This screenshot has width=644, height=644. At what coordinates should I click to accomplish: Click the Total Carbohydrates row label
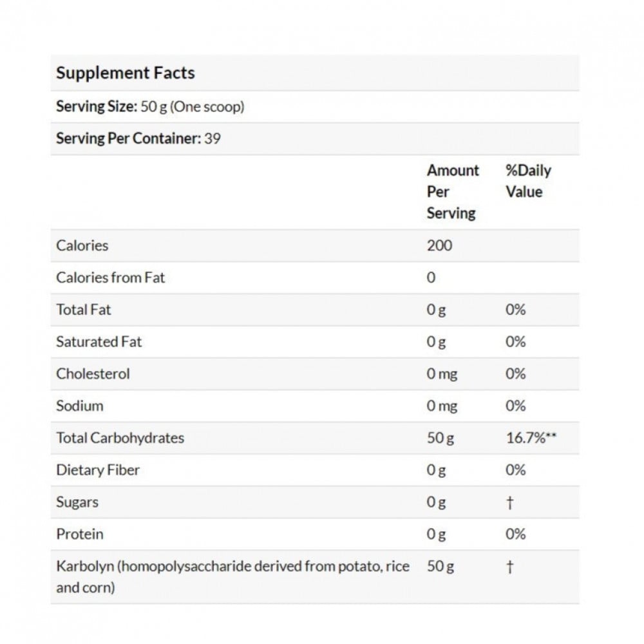pyautogui.click(x=120, y=438)
